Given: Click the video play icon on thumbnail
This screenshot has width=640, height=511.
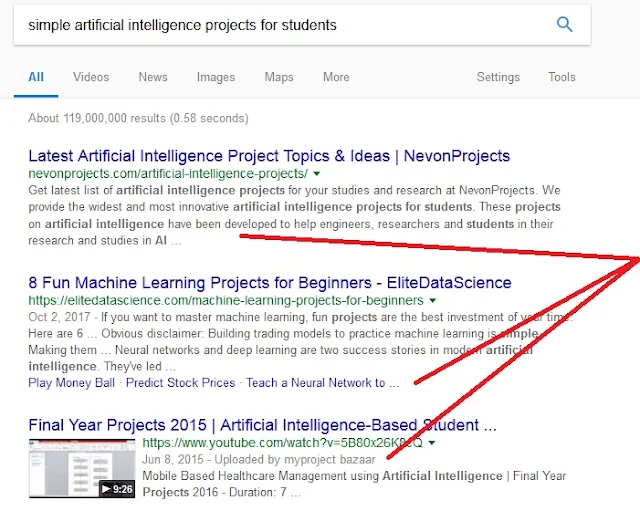Looking at the screenshot, I should [107, 490].
